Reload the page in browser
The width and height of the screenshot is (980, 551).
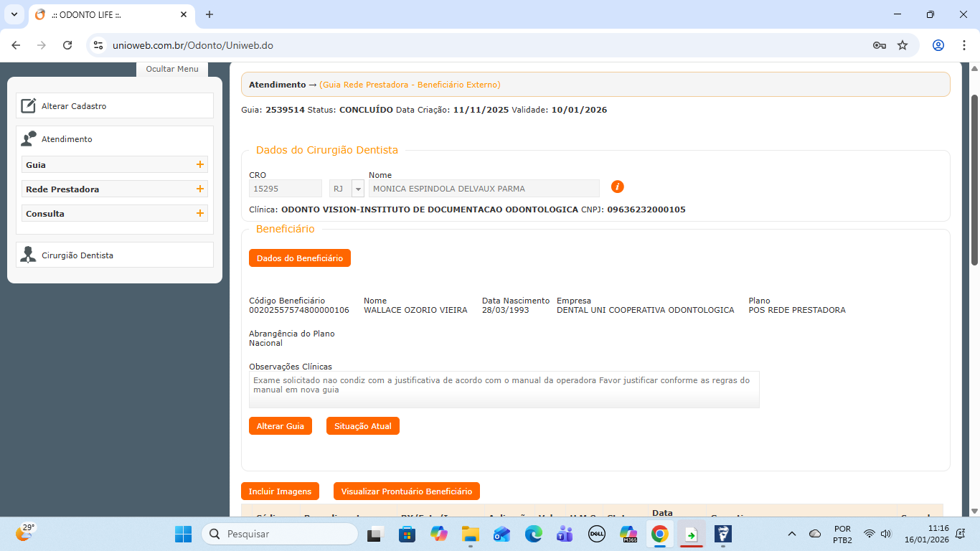coord(67,45)
